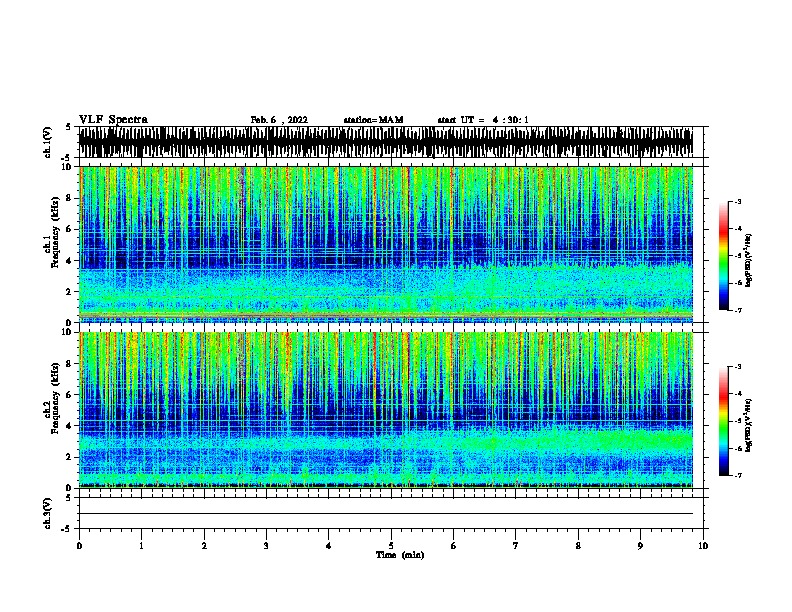Click the log(PSD) label beside ch.2 color bar

pos(748,425)
